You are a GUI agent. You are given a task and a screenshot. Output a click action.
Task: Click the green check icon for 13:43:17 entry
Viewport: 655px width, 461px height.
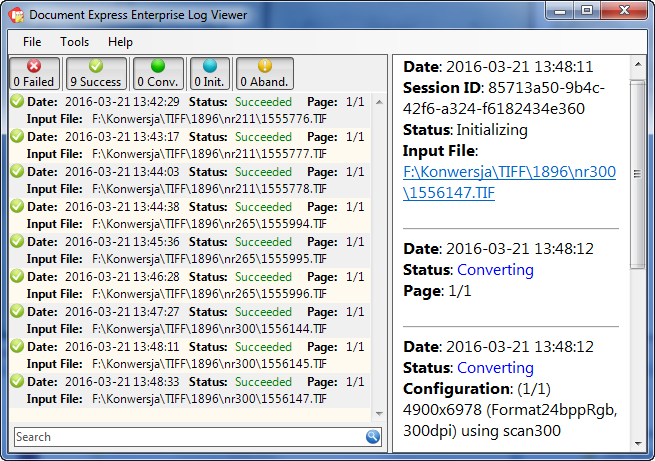(17, 136)
